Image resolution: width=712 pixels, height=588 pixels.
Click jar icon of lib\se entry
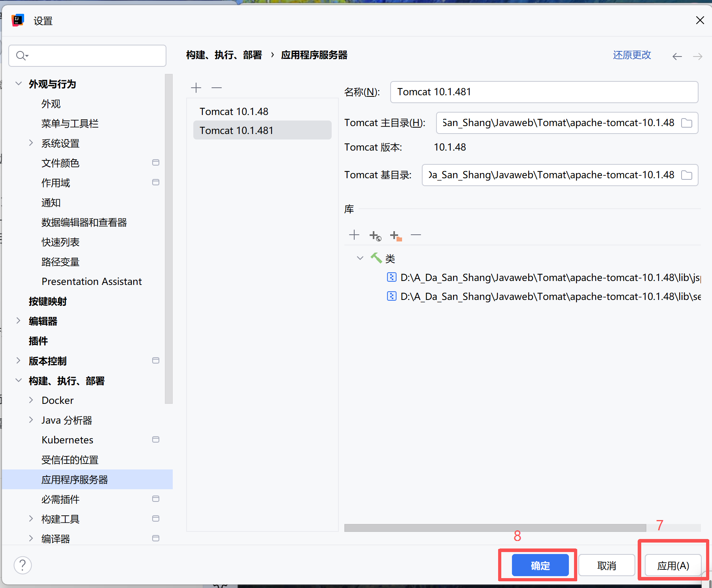click(x=391, y=296)
